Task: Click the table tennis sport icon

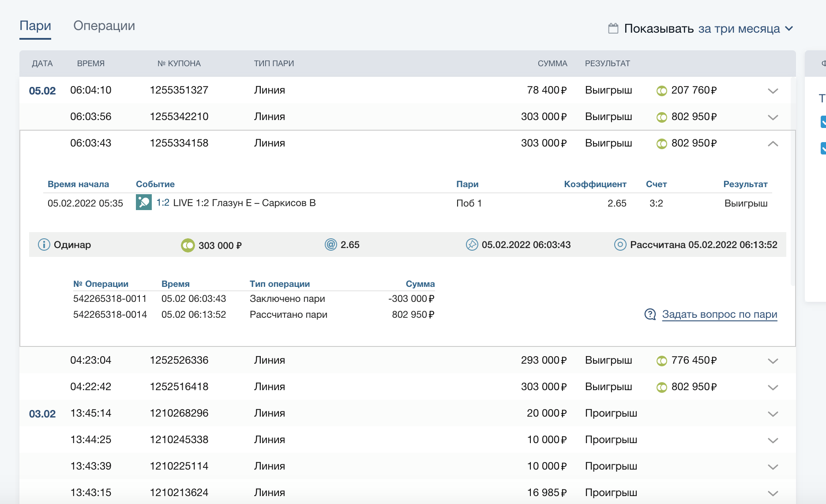Action: (x=143, y=203)
